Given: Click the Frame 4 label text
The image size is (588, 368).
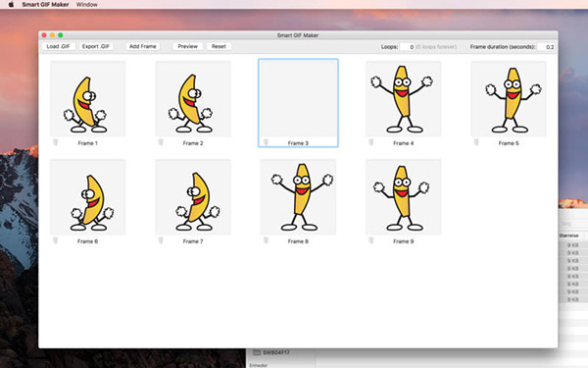Looking at the screenshot, I should [x=404, y=143].
